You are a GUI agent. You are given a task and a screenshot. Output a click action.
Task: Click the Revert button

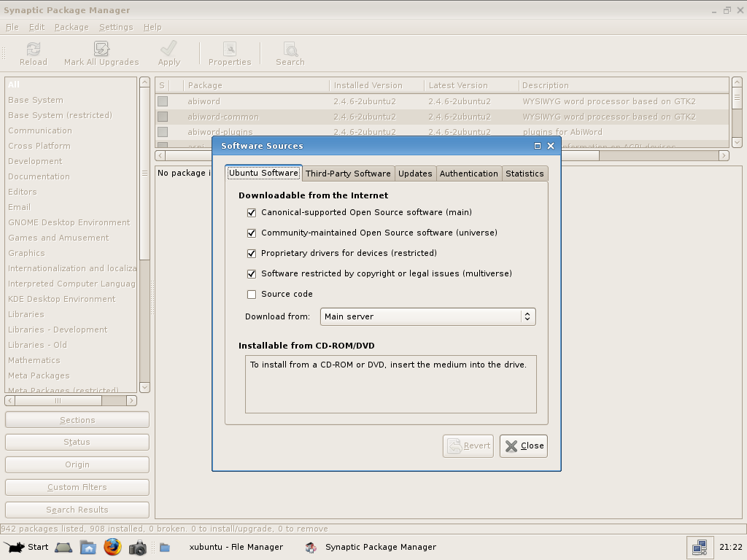coord(468,446)
